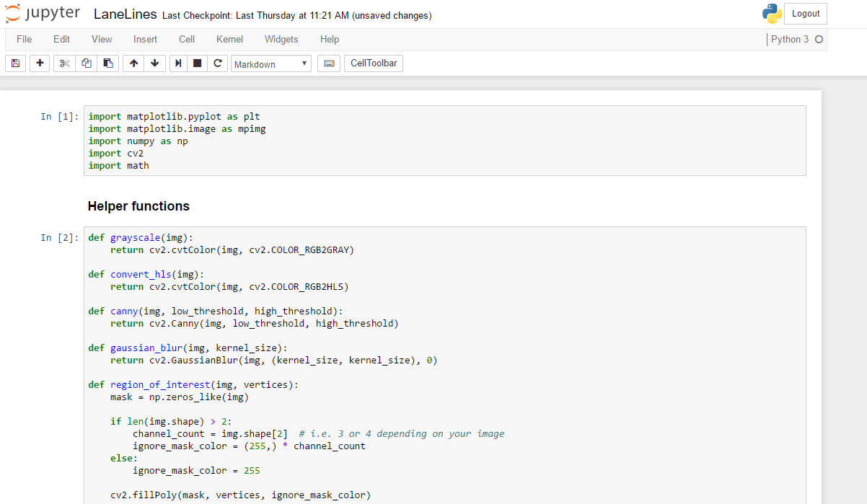The height and width of the screenshot is (504, 867).
Task: Open the cell type Markdown dropdown
Action: [271, 63]
